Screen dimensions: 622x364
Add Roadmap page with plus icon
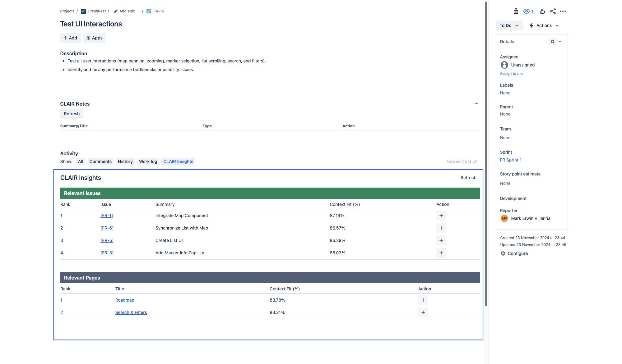click(x=423, y=300)
